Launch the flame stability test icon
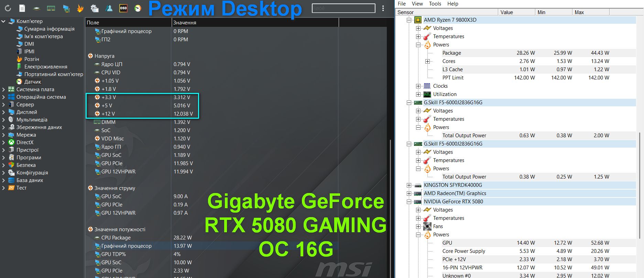Image resolution: width=644 pixels, height=278 pixels. pos(80,8)
